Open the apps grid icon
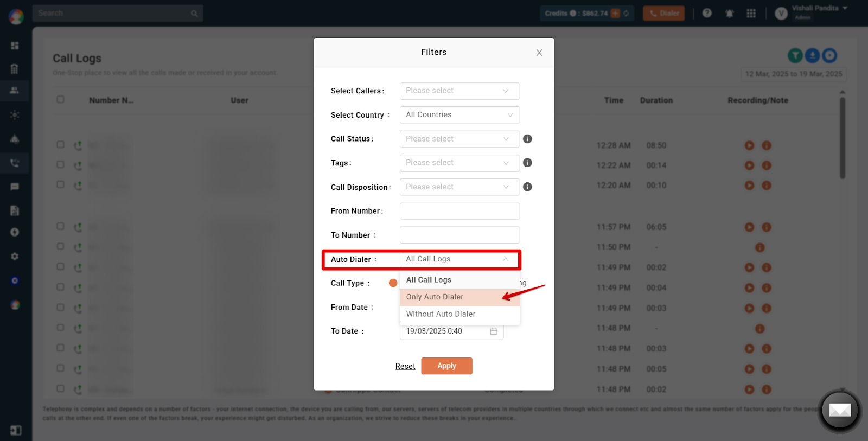The height and width of the screenshot is (441, 868). coord(751,13)
